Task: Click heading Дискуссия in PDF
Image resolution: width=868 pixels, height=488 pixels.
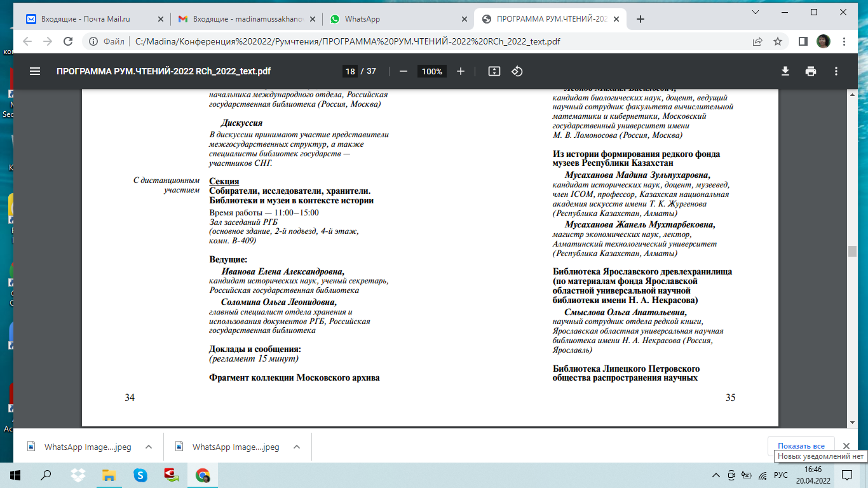Action: point(241,123)
